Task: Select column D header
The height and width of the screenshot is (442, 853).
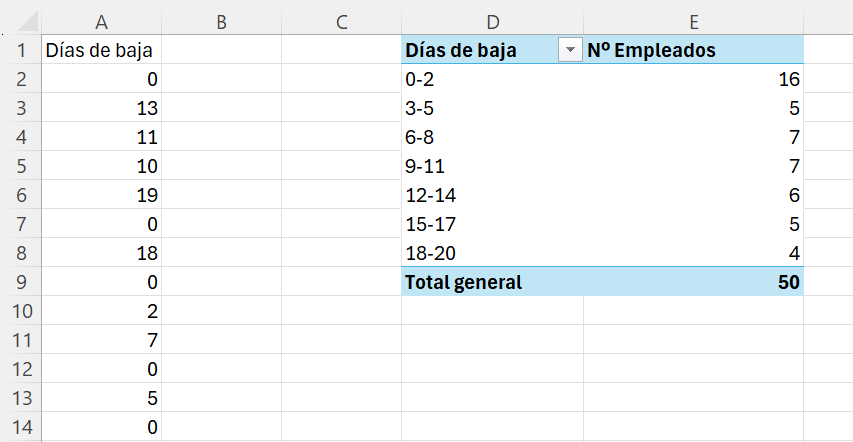Action: tap(492, 21)
